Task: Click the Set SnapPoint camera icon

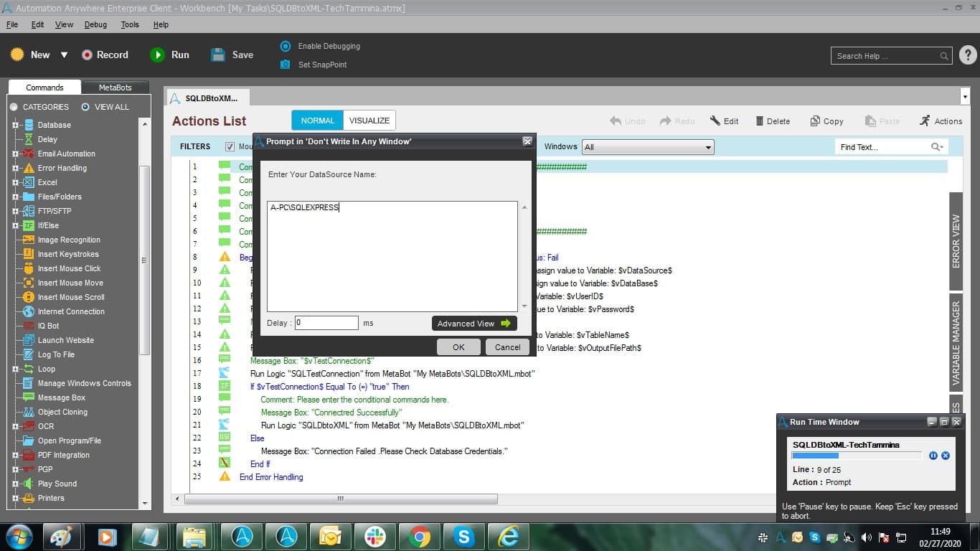Action: tap(286, 65)
